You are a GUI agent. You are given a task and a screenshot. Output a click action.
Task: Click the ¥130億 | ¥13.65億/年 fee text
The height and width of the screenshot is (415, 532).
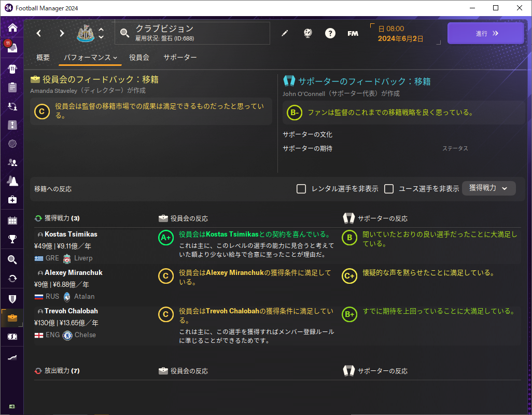(66, 323)
